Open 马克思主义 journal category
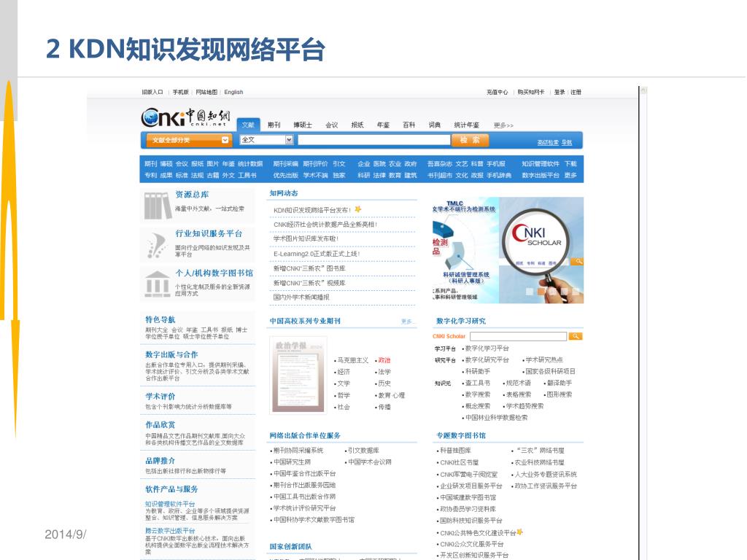The width and height of the screenshot is (747, 560). pos(352,360)
